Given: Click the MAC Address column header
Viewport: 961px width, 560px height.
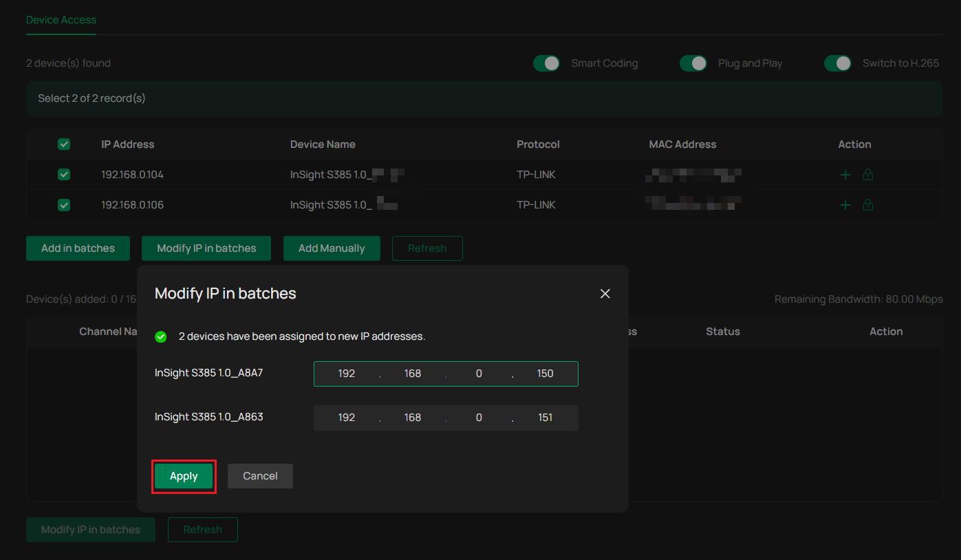Looking at the screenshot, I should pyautogui.click(x=682, y=144).
